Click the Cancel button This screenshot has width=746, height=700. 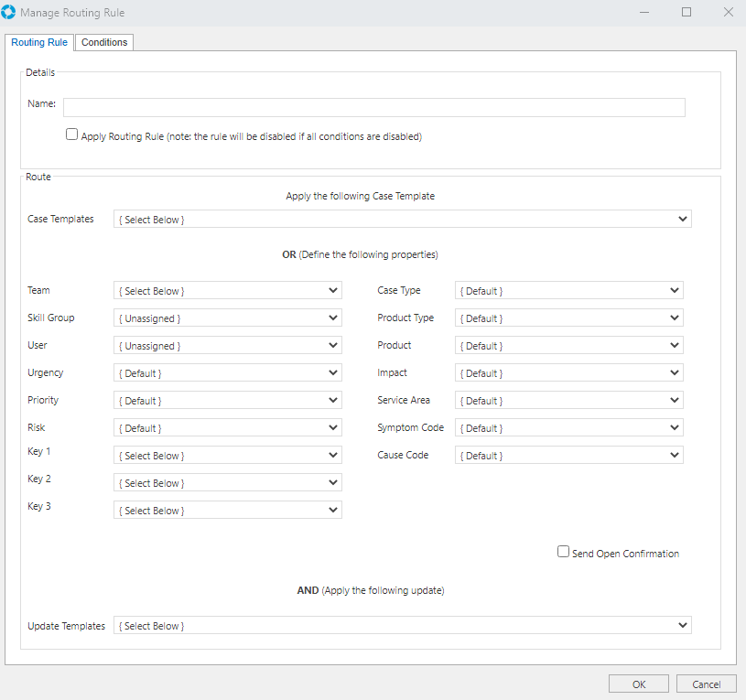706,684
